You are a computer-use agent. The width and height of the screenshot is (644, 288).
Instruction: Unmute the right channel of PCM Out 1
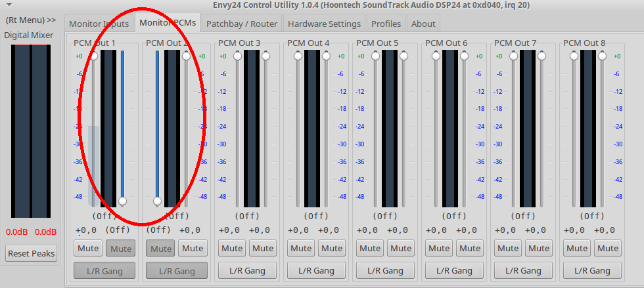click(121, 248)
